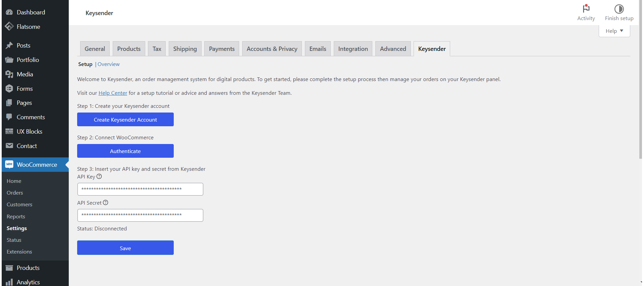Open WooCommerce Extensions submenu
Screen dimensions: 644x286
[x=19, y=252]
